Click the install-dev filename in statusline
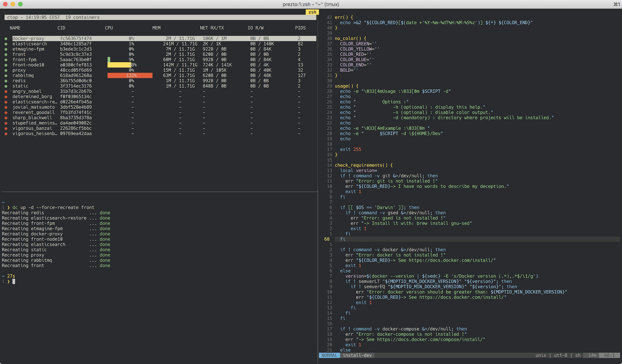Screen dimensions: 622x364 point(357,355)
